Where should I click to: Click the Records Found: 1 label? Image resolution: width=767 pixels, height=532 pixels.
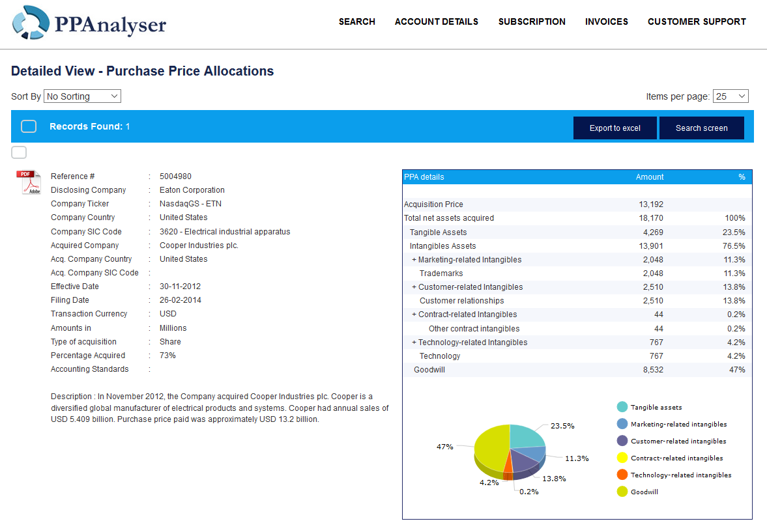tap(89, 126)
